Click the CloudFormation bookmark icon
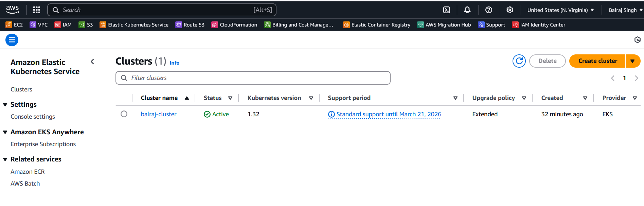This screenshot has height=206, width=644. tap(215, 25)
